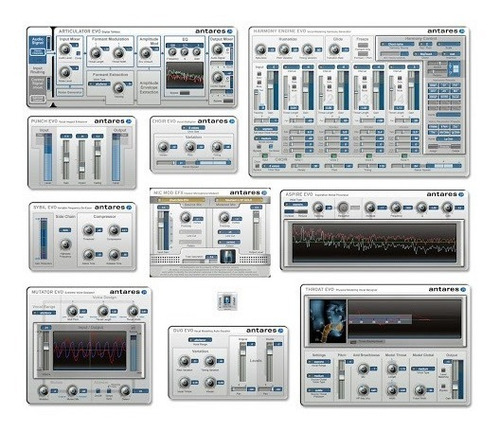Click the Mutator EVO Mutation knob at bottom left
The image size is (500, 435).
coord(43,391)
